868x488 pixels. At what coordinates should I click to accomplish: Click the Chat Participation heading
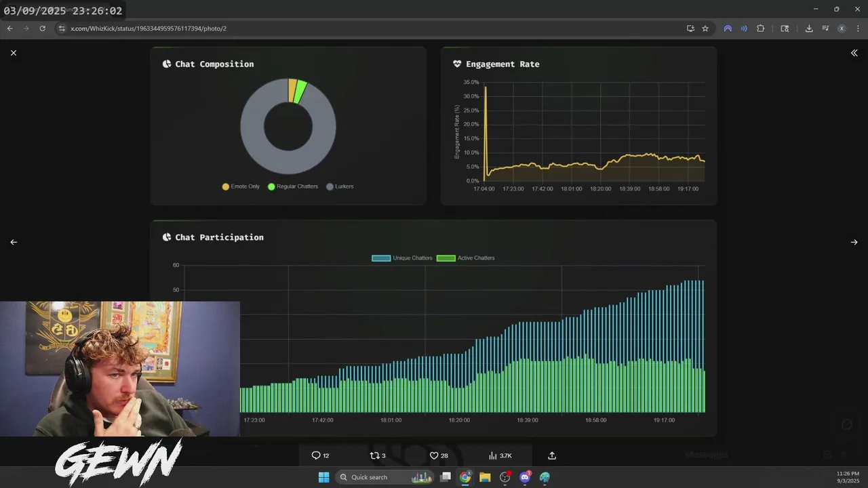(x=219, y=237)
